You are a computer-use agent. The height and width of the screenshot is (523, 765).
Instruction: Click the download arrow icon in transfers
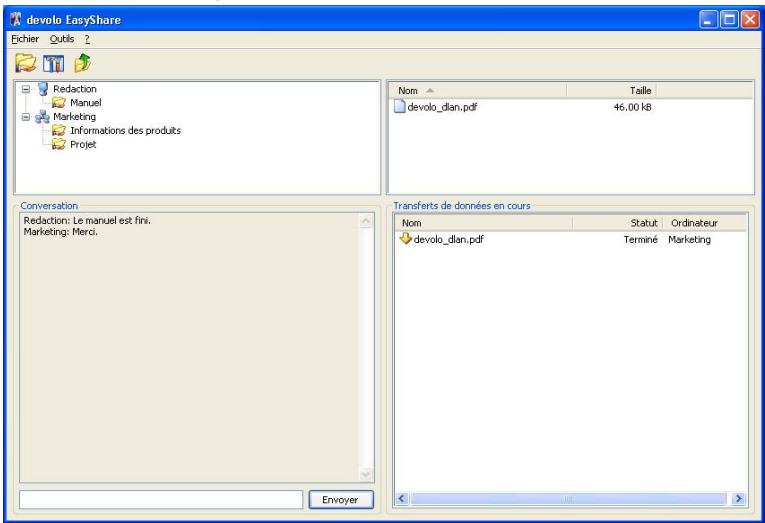405,239
